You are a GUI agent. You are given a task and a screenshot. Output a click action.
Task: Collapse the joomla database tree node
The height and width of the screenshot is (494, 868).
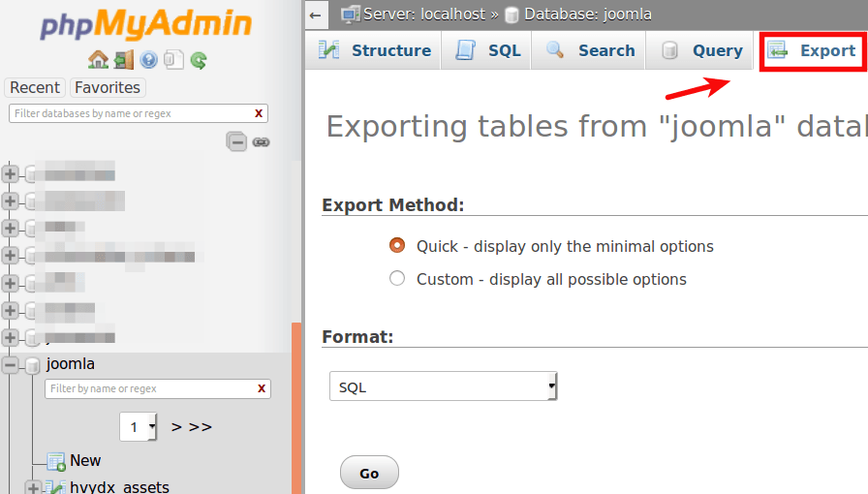click(10, 365)
